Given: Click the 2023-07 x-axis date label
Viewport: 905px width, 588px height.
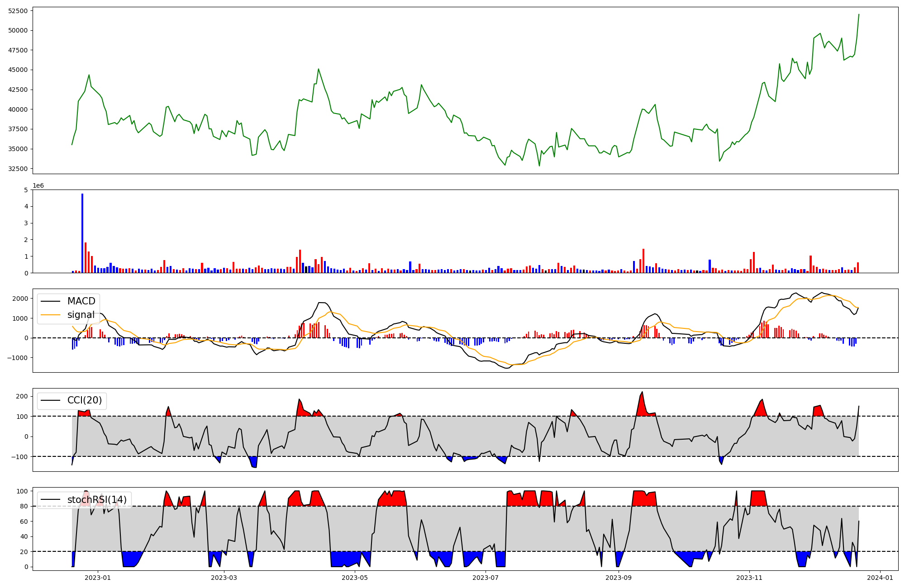Looking at the screenshot, I should tap(486, 578).
